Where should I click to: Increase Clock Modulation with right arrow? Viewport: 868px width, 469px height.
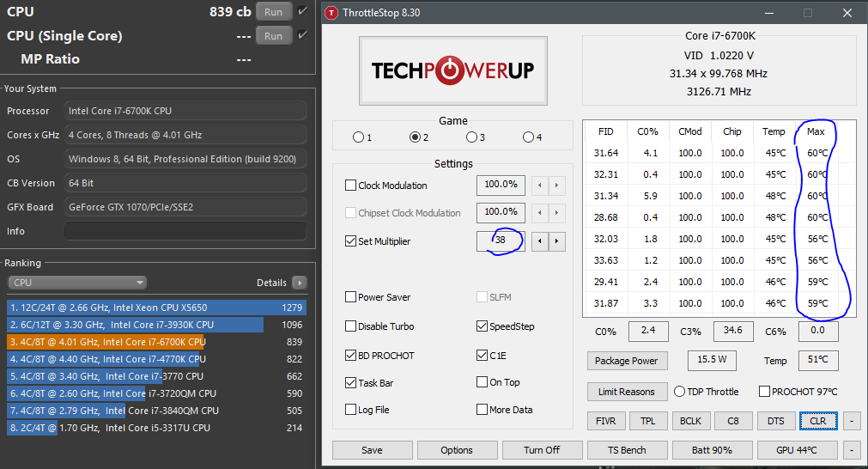pos(557,185)
